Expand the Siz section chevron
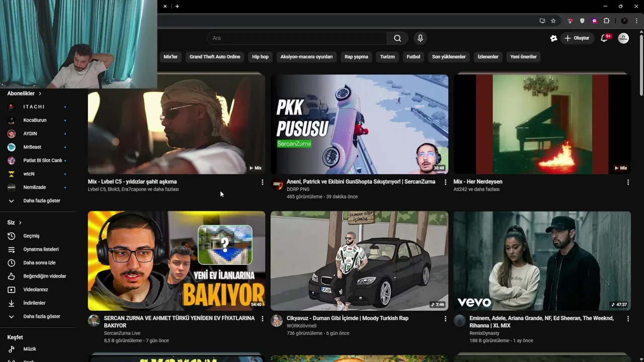Screen dimensions: 644x362 [20, 223]
